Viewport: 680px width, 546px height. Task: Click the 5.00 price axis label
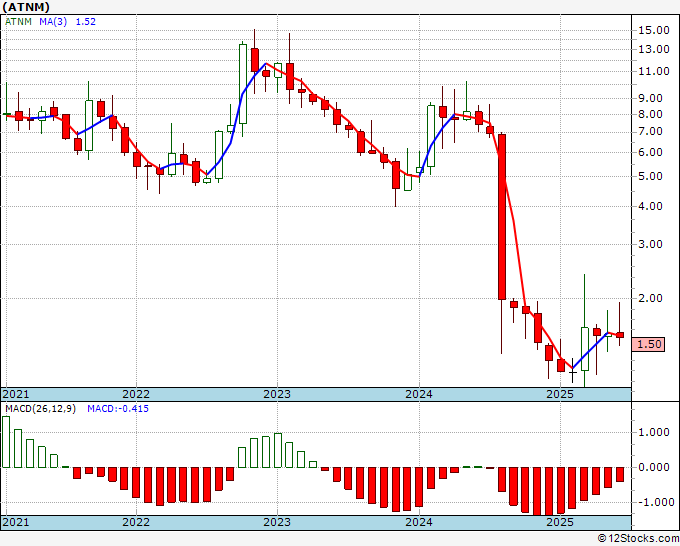[x=651, y=177]
